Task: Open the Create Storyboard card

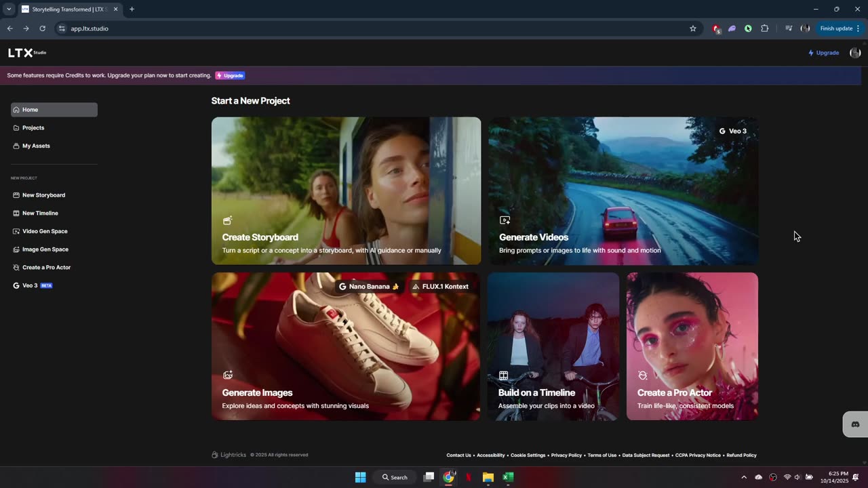Action: (346, 190)
